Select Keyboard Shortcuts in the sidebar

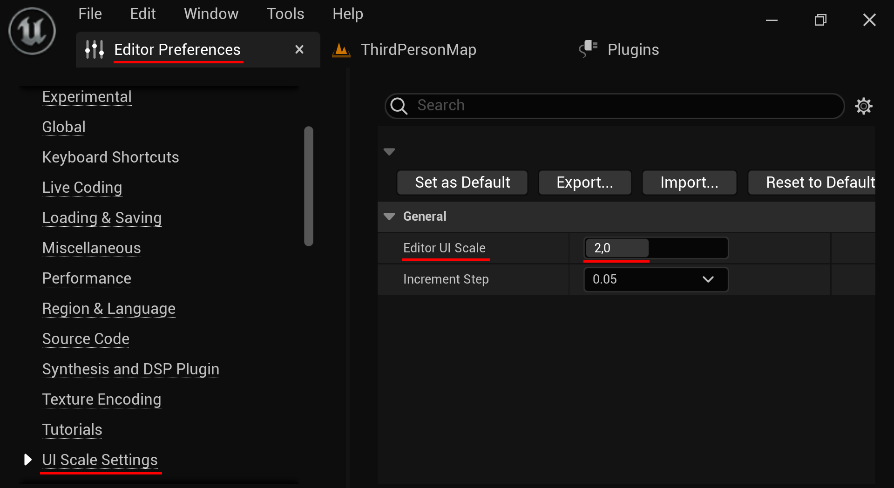110,157
